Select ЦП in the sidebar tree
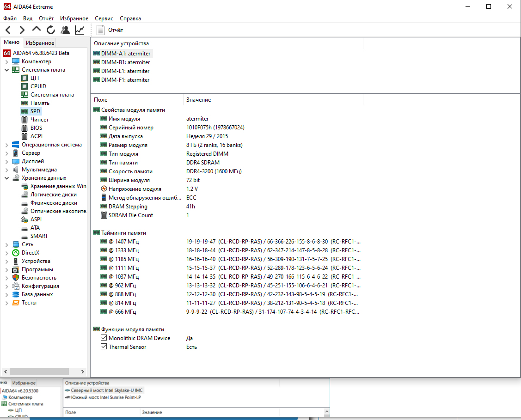Screen dimensions: 521x420 (35, 78)
